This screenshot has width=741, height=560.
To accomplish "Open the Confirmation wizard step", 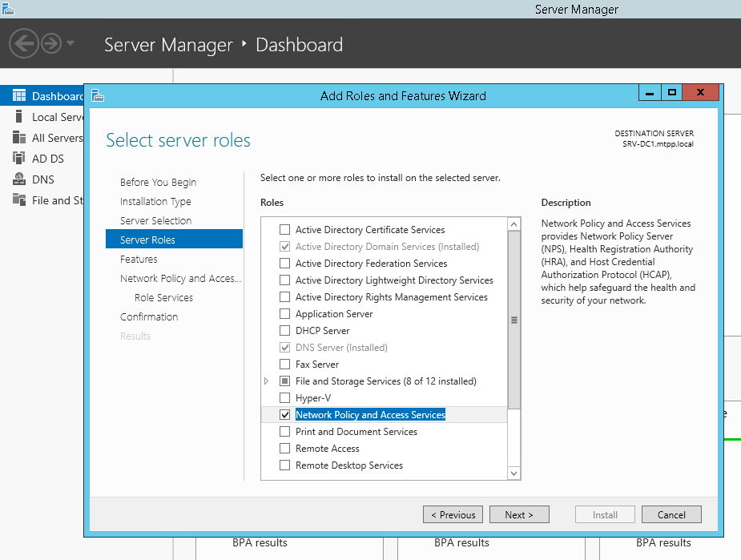I will (149, 317).
